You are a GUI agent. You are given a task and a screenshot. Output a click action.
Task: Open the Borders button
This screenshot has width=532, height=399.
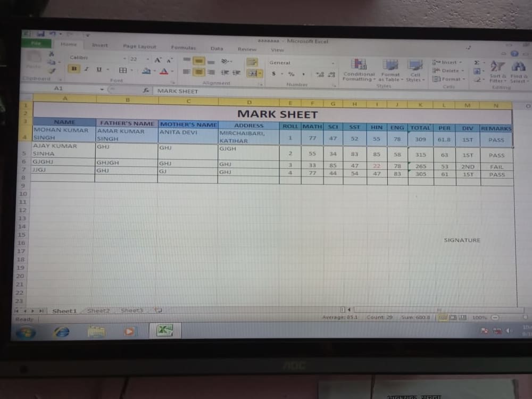click(123, 70)
